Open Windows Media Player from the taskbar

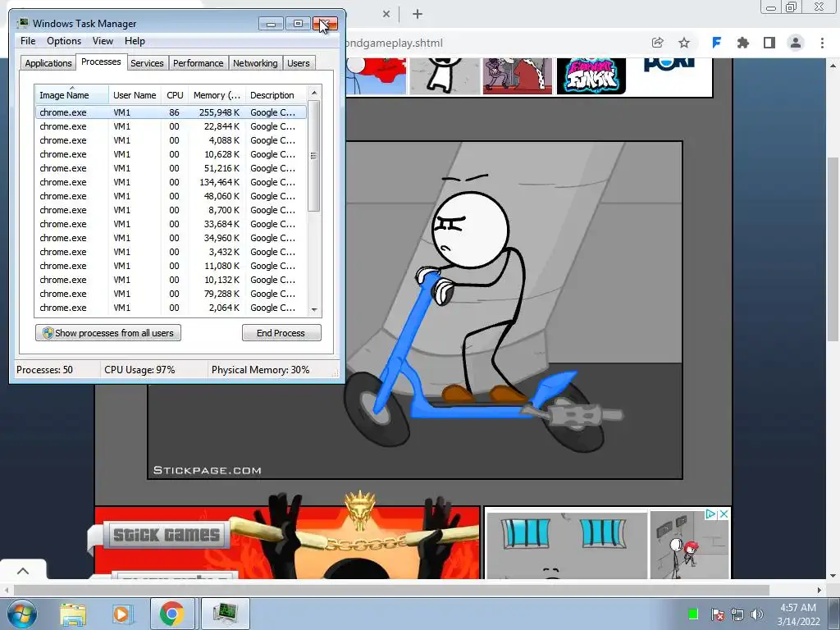[x=121, y=614]
